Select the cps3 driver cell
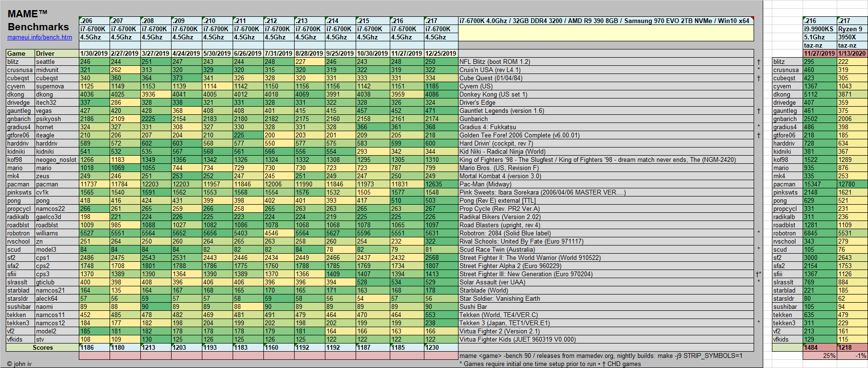 click(x=57, y=274)
